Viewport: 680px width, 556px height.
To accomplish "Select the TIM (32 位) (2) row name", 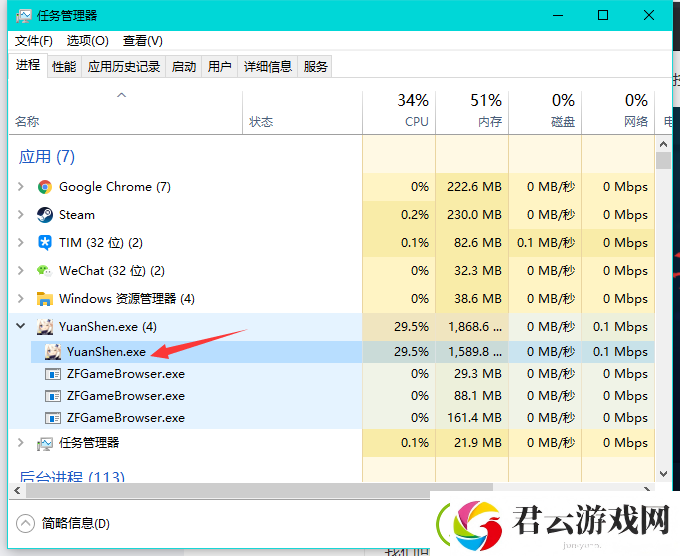I will click(101, 243).
